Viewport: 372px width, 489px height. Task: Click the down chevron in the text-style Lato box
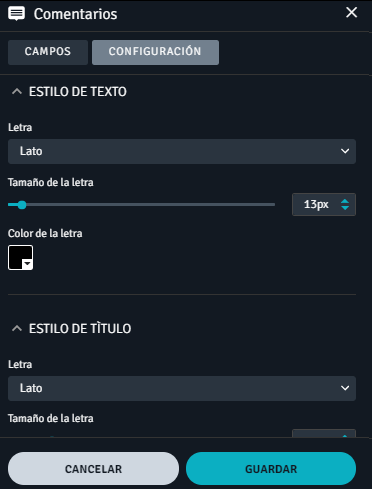click(345, 151)
